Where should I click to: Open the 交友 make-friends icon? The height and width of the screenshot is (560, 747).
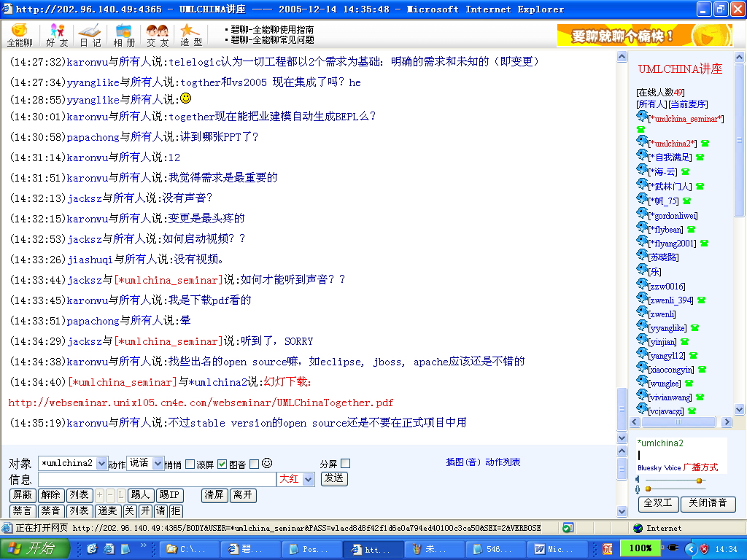tap(158, 35)
